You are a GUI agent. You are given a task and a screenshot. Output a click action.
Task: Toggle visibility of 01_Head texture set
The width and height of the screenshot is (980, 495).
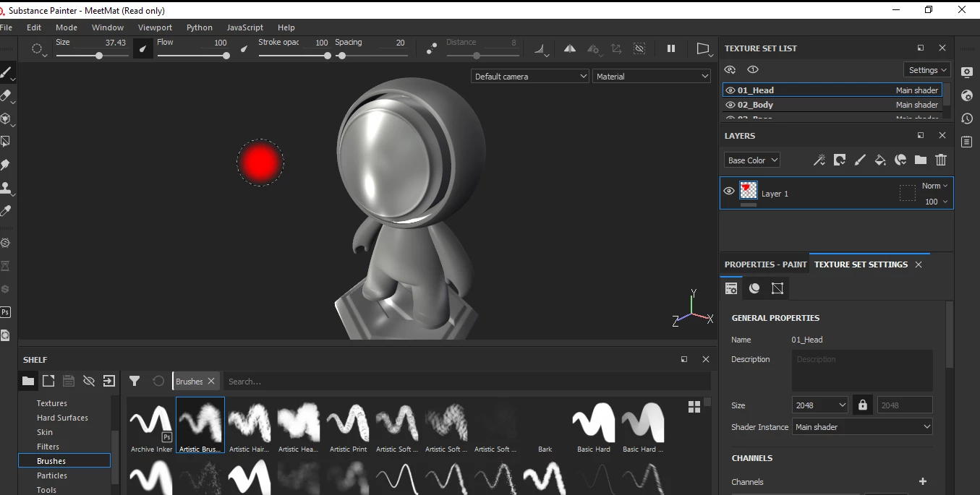coord(730,90)
